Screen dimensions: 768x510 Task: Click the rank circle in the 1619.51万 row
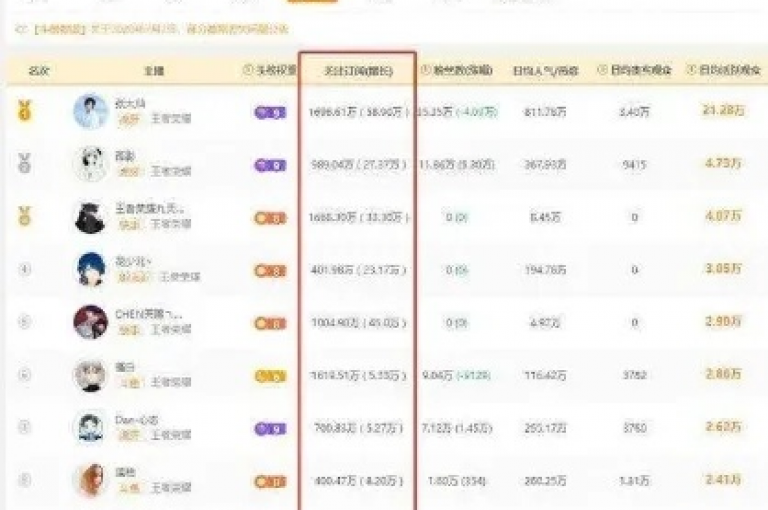tap(24, 375)
